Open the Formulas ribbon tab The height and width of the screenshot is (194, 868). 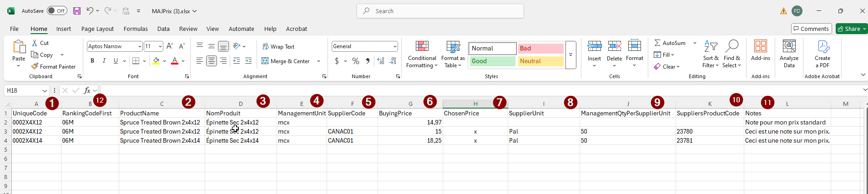click(x=136, y=29)
